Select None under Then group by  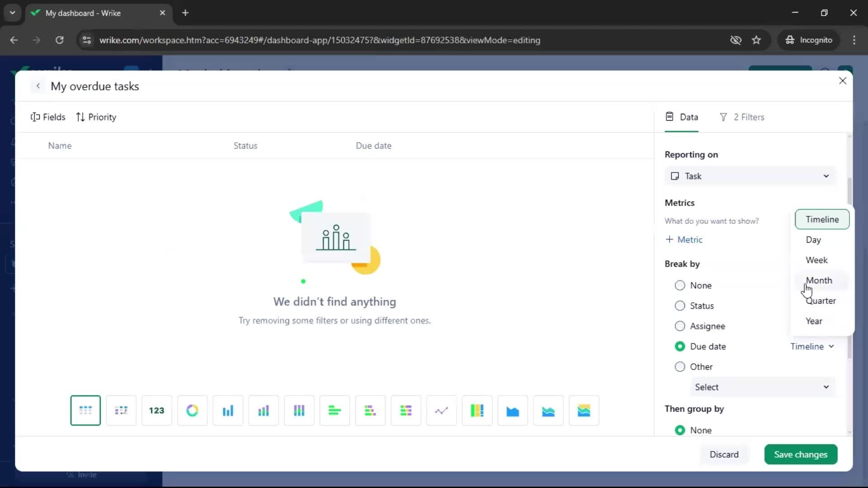point(680,430)
